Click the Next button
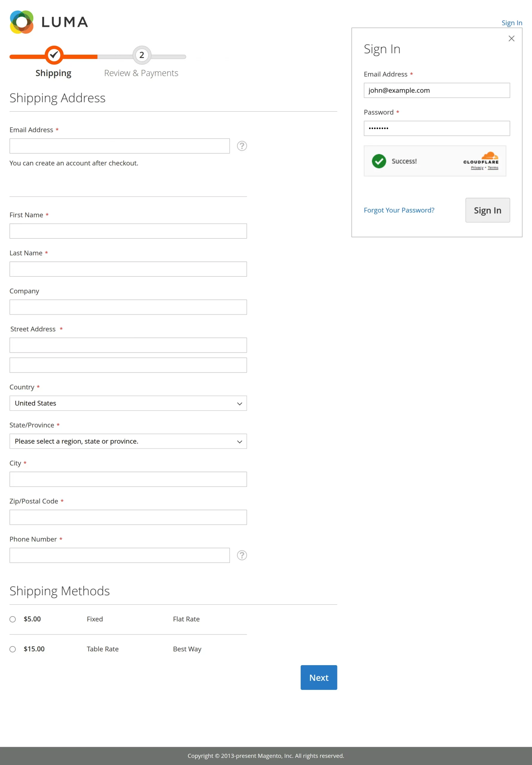 318,677
